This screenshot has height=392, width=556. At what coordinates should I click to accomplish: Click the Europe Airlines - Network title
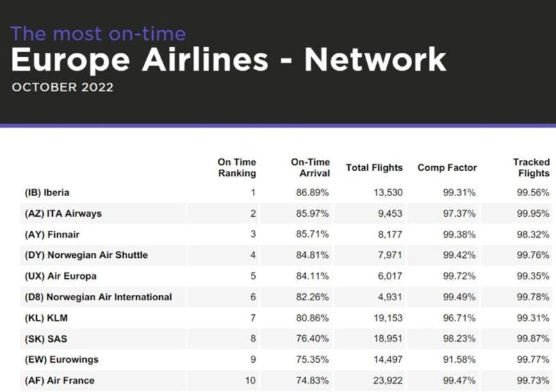point(229,60)
